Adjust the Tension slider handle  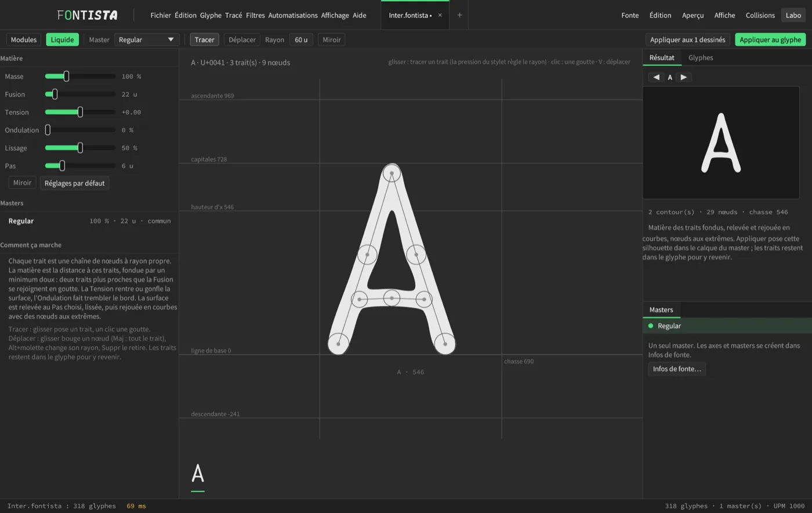coord(80,112)
